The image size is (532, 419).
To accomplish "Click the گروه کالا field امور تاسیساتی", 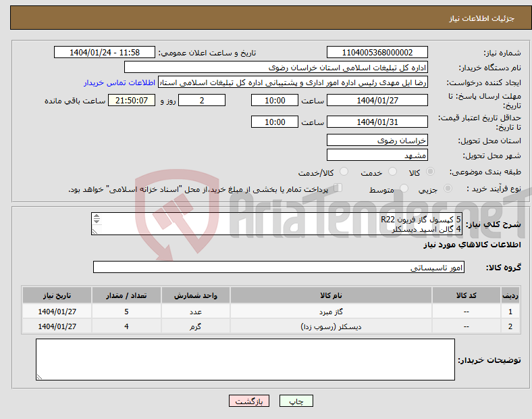I will click(x=279, y=267).
